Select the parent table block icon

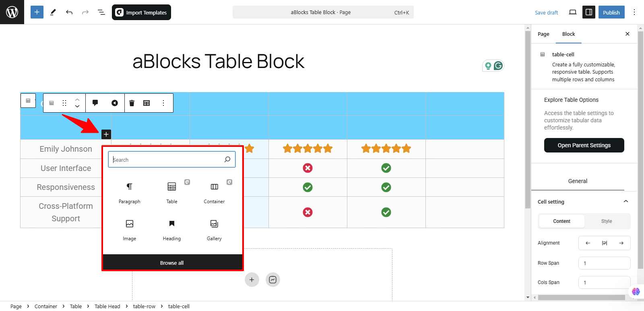click(28, 101)
